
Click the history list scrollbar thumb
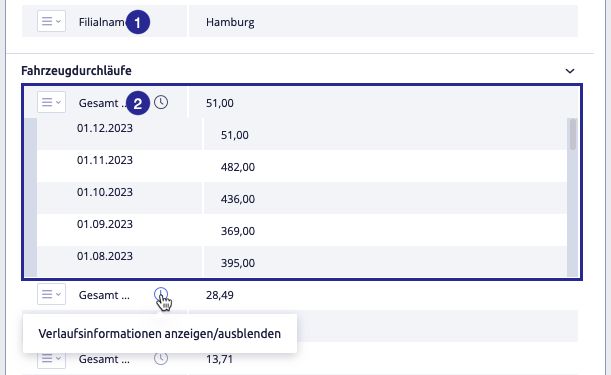572,134
